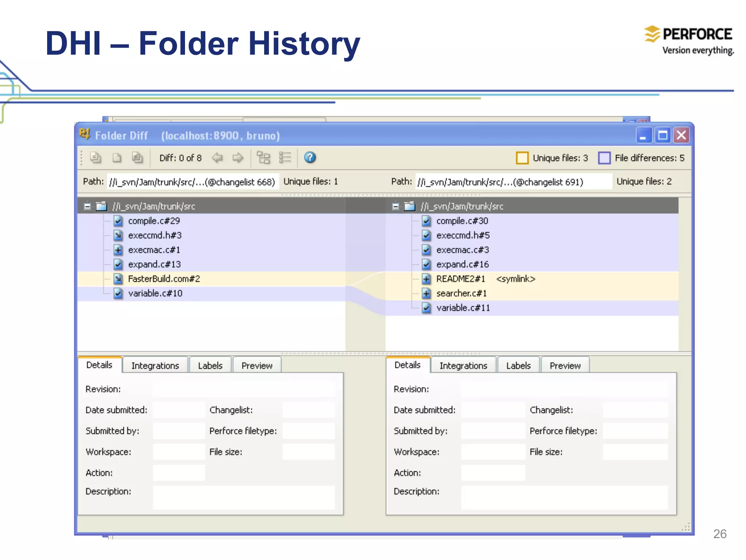Screen dimensions: 746x560
Task: Select variable.c#10 in left pane
Action: click(155, 293)
